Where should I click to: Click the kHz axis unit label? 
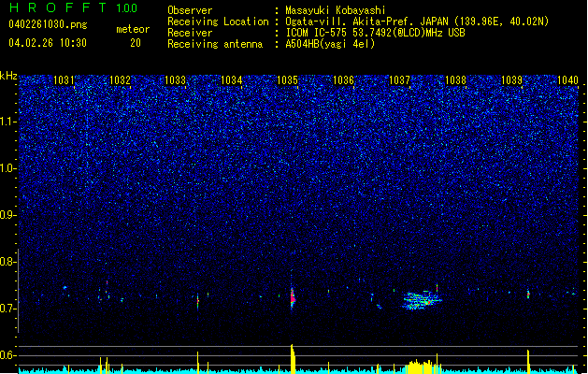[x=8, y=76]
